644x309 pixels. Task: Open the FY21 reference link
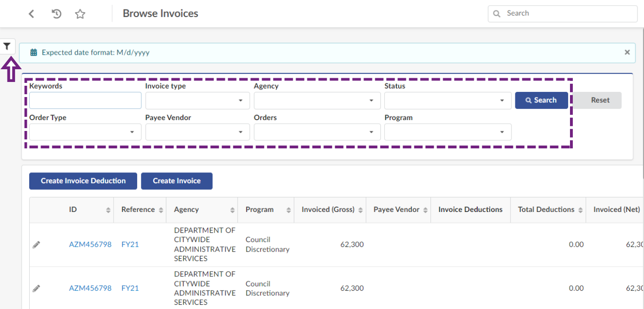click(130, 244)
